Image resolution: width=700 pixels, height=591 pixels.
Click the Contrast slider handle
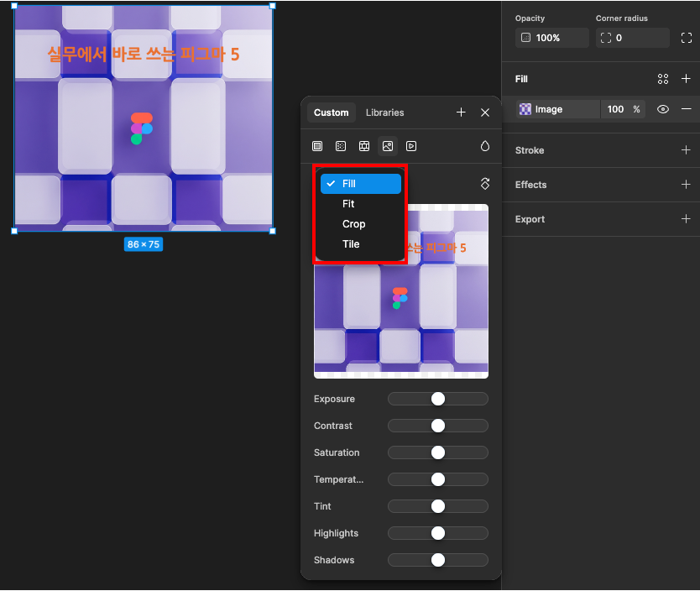tap(438, 426)
